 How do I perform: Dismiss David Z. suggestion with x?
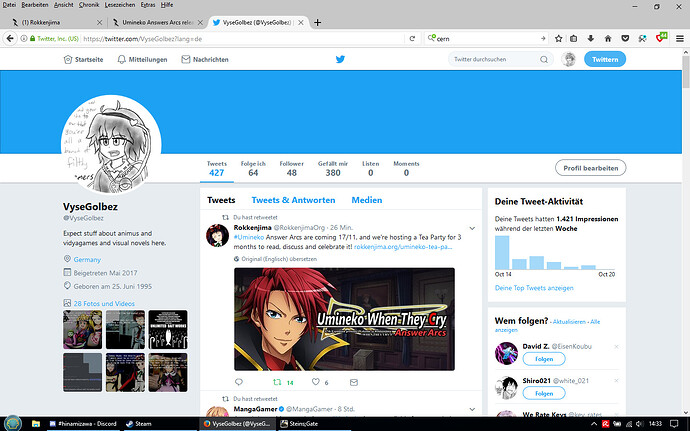coord(616,347)
